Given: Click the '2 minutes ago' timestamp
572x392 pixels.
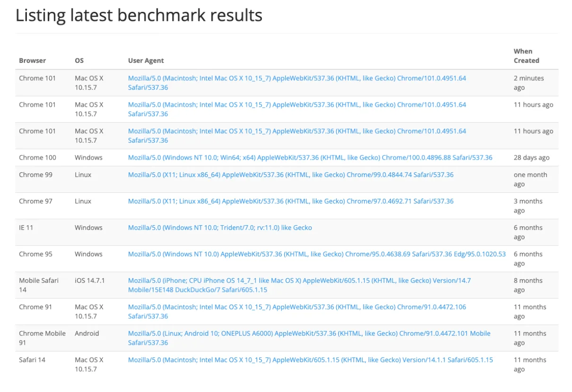Looking at the screenshot, I should [529, 83].
